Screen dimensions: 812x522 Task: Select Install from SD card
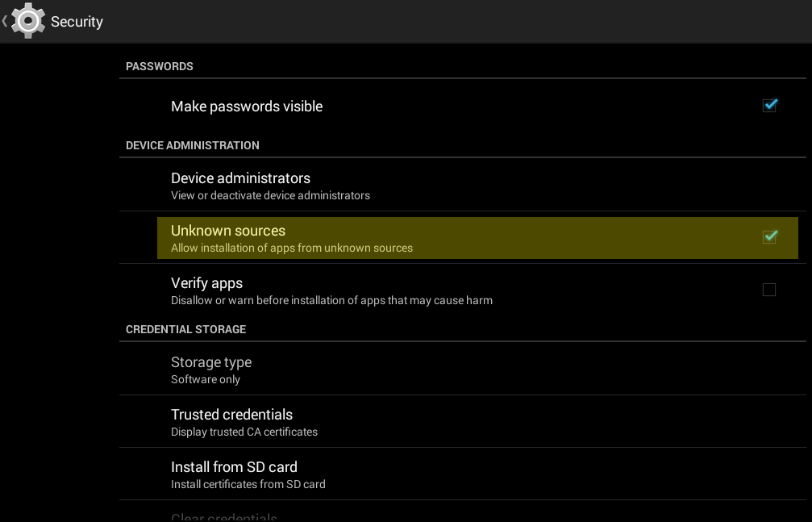click(463, 474)
